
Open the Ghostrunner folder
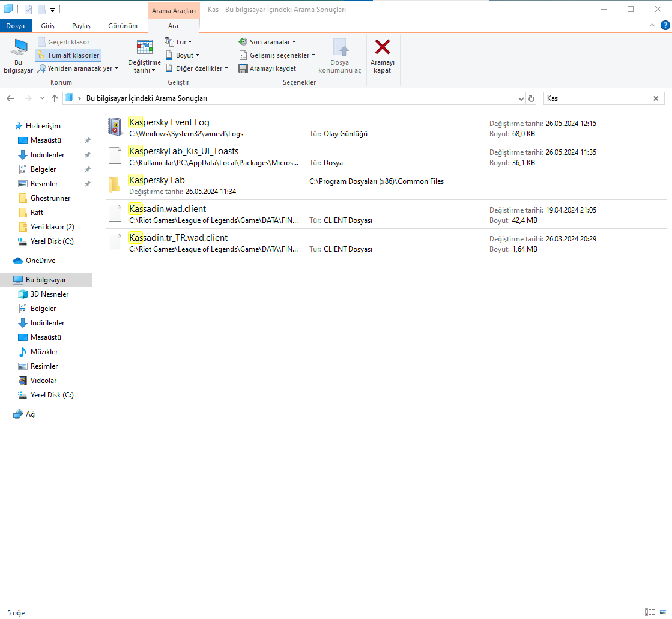point(50,198)
